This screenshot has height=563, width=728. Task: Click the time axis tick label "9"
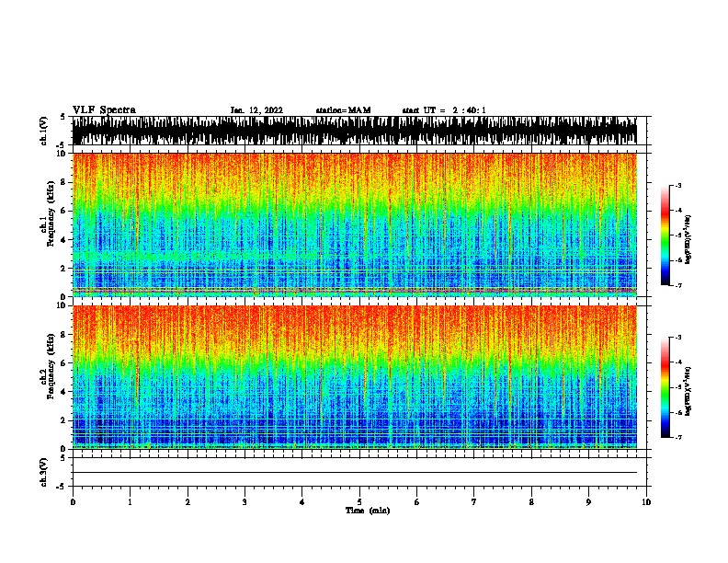(588, 502)
